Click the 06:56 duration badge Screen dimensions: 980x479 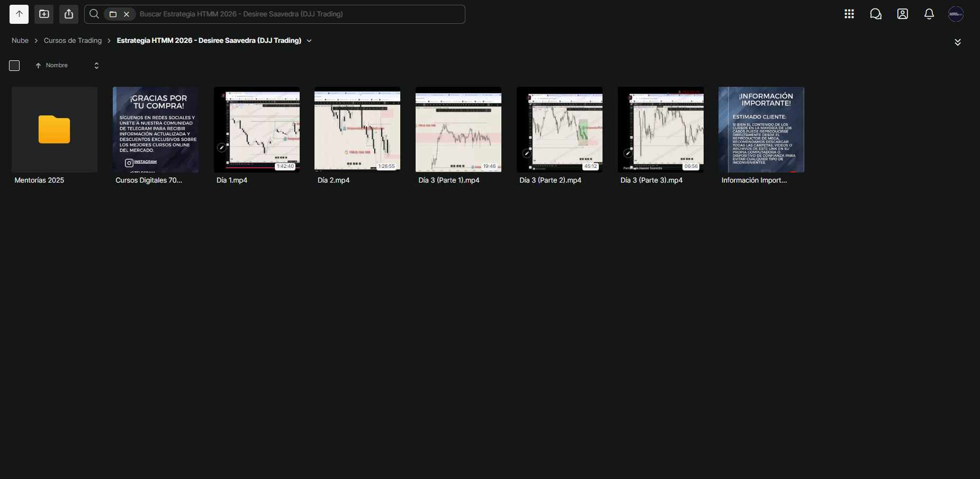coord(691,166)
